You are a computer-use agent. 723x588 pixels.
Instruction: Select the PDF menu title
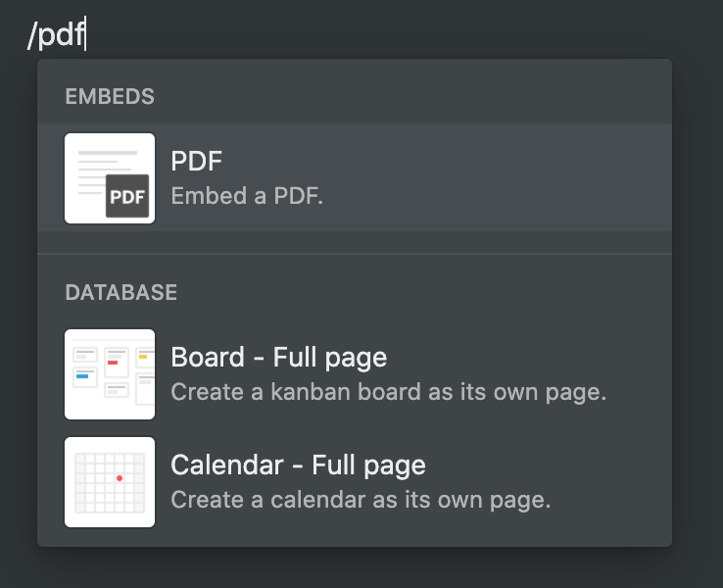[197, 161]
